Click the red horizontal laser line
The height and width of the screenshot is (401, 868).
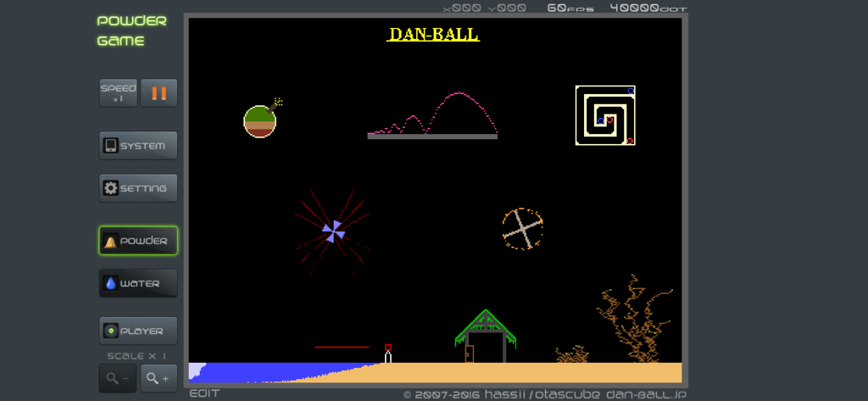pyautogui.click(x=342, y=348)
